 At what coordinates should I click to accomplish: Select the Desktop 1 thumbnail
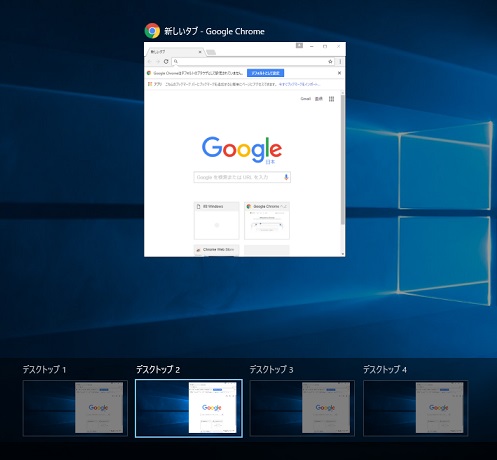click(75, 408)
